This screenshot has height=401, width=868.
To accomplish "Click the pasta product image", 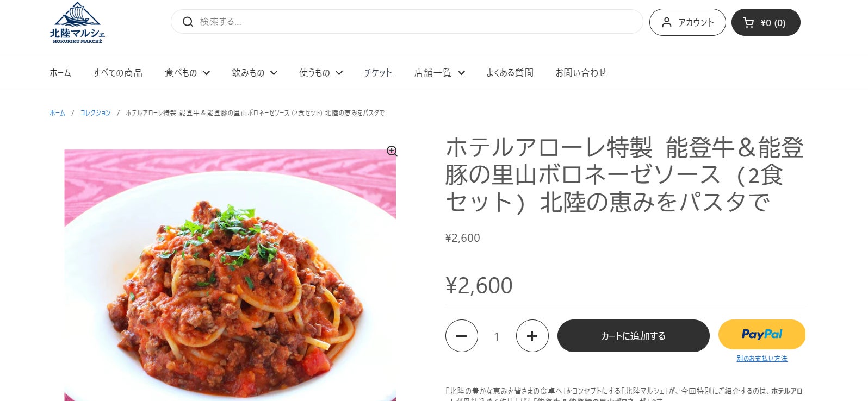I will (230, 275).
